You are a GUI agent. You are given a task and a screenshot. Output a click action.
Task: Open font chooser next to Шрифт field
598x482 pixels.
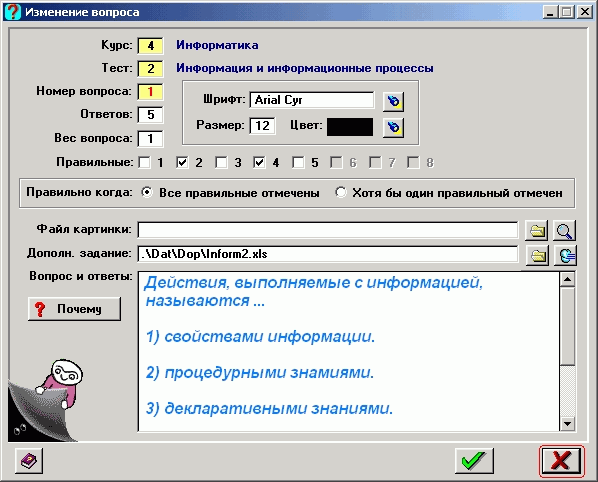click(393, 101)
